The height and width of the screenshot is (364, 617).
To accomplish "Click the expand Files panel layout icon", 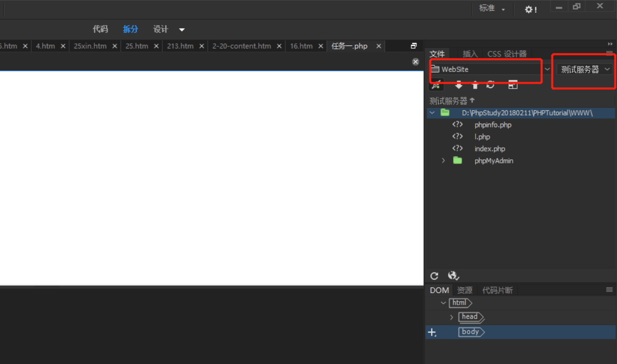I will [x=513, y=85].
